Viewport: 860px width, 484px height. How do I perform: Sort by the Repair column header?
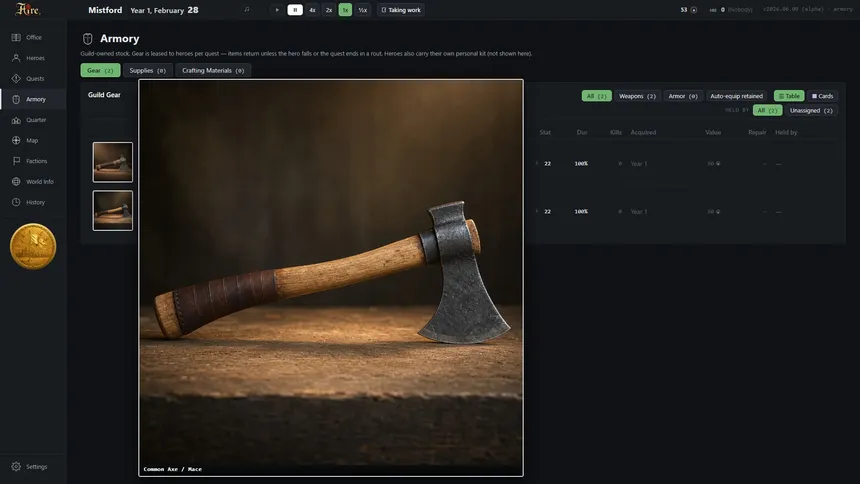(757, 132)
